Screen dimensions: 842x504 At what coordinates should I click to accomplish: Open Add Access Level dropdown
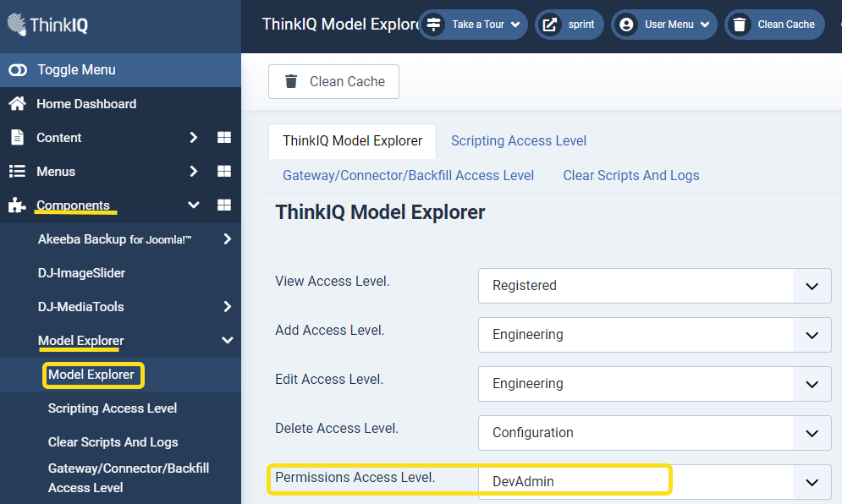tap(655, 335)
